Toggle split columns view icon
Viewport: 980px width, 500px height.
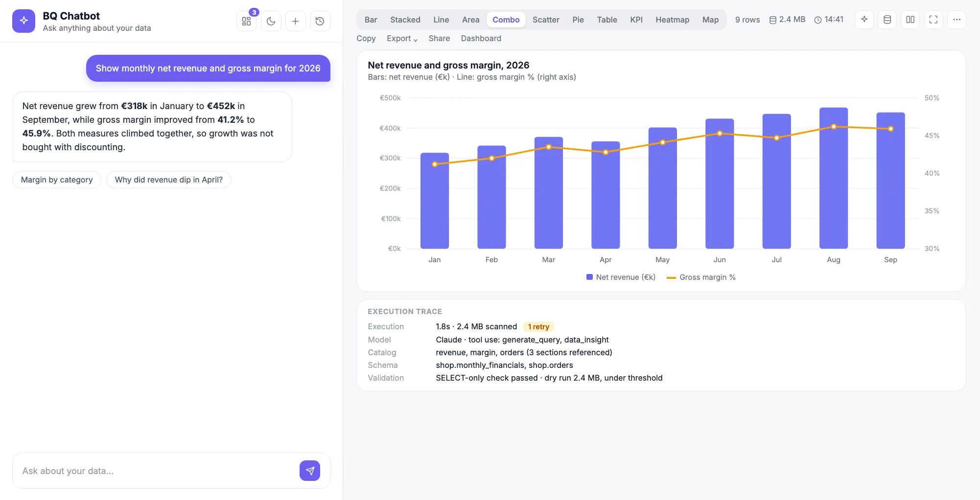[910, 20]
